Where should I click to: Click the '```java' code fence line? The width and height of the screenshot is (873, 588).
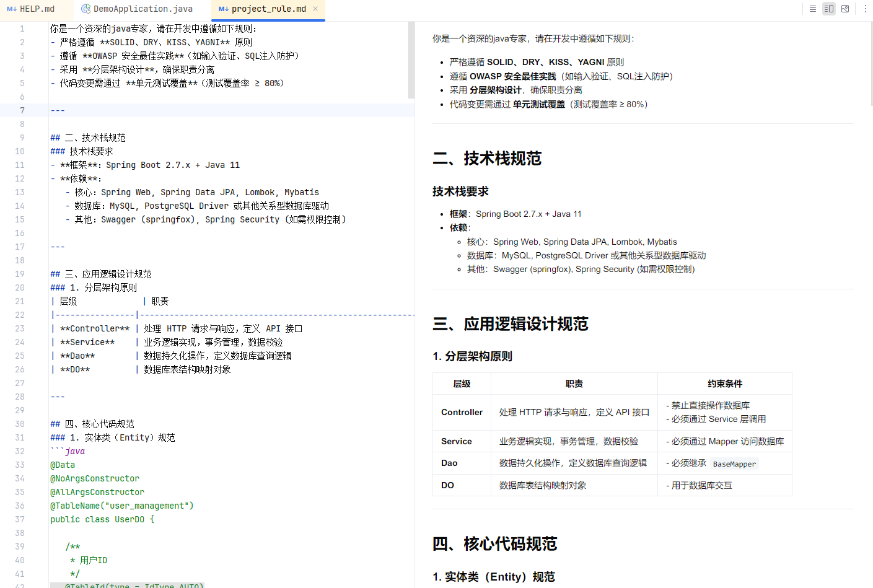coord(68,451)
